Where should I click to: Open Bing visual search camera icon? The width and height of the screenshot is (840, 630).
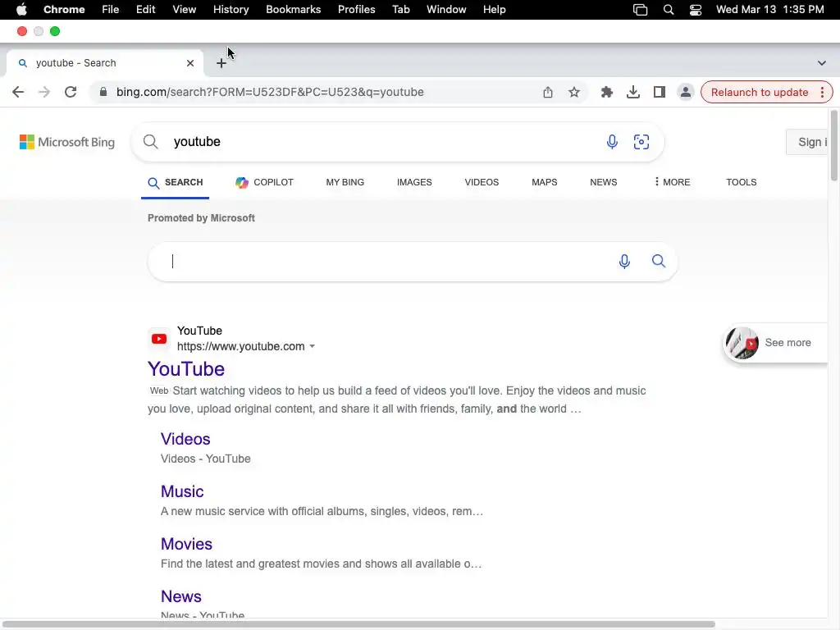click(x=641, y=142)
